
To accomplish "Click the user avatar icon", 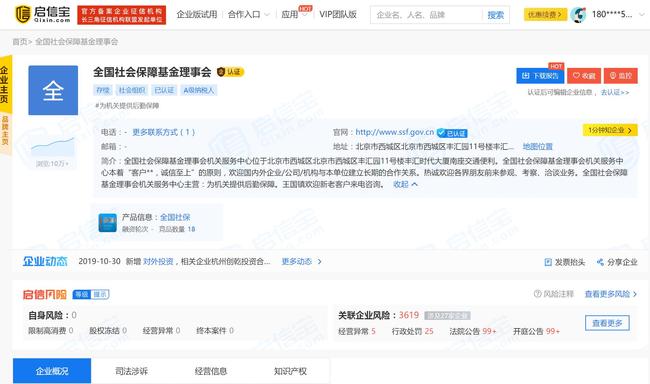I will [578, 15].
